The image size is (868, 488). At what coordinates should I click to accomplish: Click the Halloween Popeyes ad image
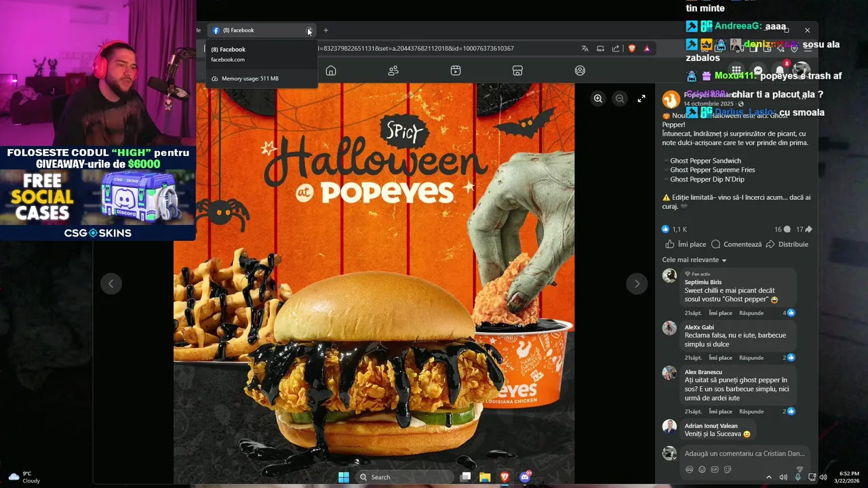374,283
